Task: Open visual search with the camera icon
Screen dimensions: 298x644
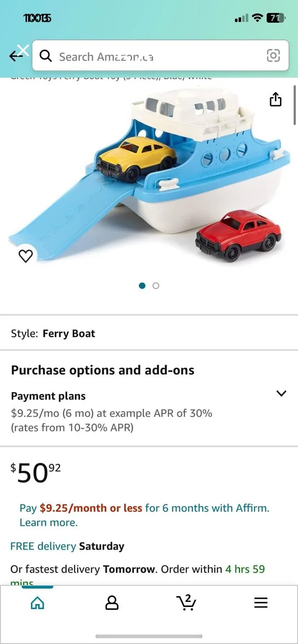Action: [273, 56]
